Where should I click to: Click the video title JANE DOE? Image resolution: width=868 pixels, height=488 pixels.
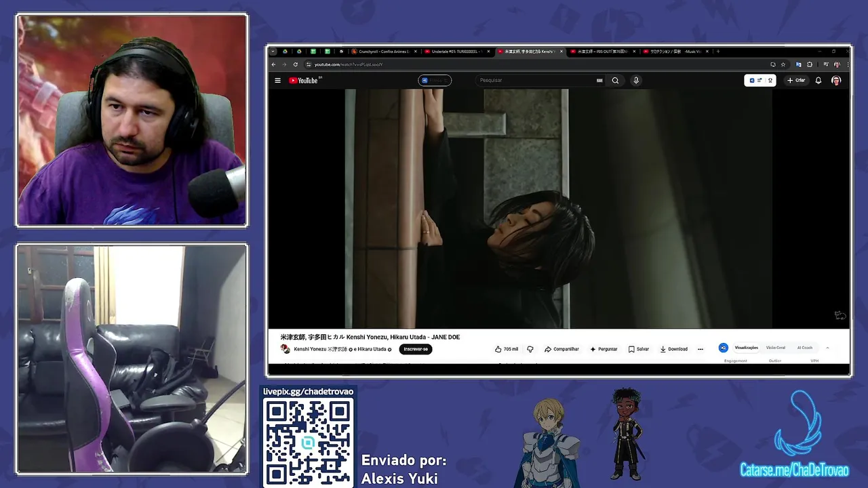click(370, 337)
